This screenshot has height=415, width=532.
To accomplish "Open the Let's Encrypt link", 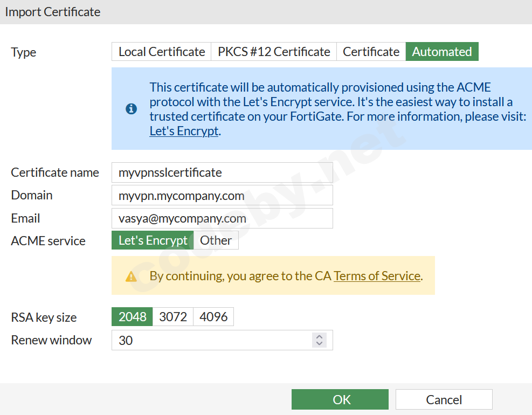I will [x=183, y=130].
